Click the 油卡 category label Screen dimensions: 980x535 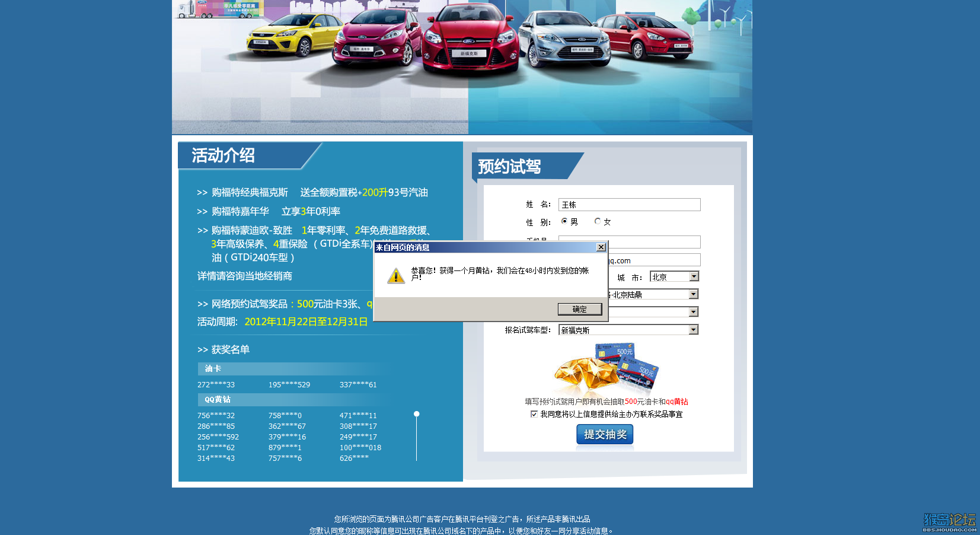coord(213,368)
